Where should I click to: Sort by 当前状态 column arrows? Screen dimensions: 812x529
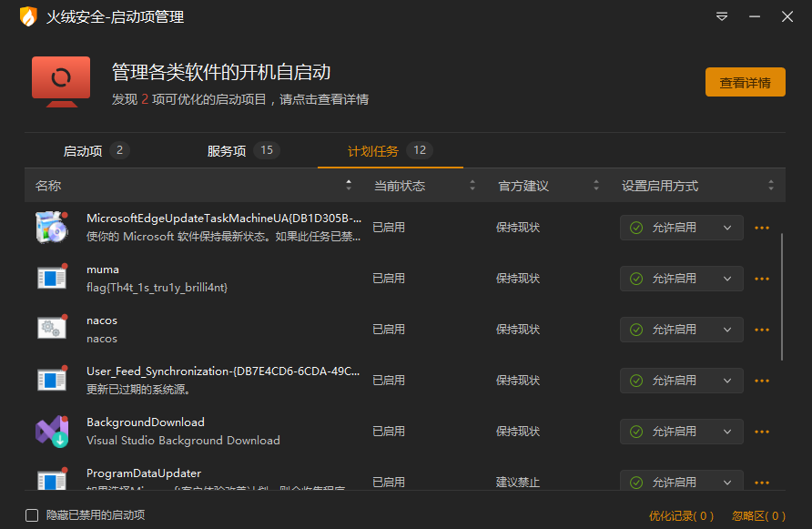coord(472,185)
